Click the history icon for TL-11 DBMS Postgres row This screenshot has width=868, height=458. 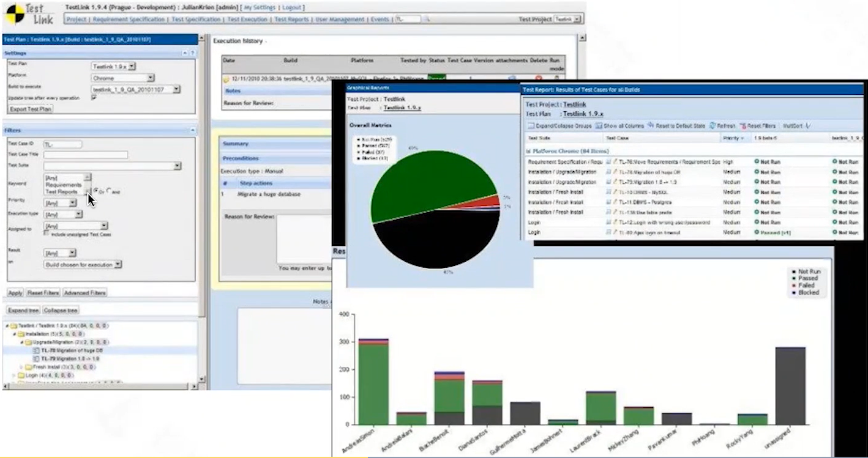coord(608,202)
